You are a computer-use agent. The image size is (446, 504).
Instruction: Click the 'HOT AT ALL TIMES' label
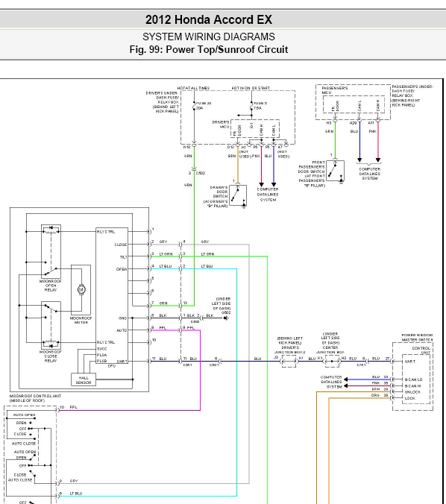click(193, 88)
